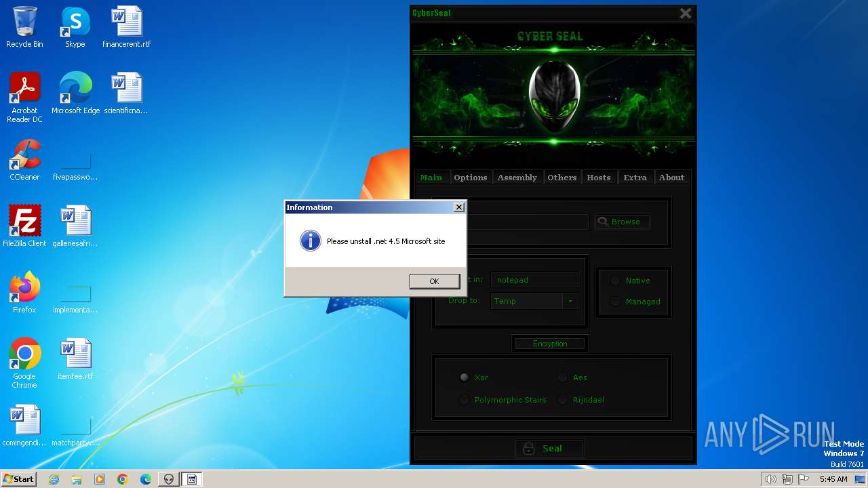
Task: Open implementa desktop file
Action: 75,300
